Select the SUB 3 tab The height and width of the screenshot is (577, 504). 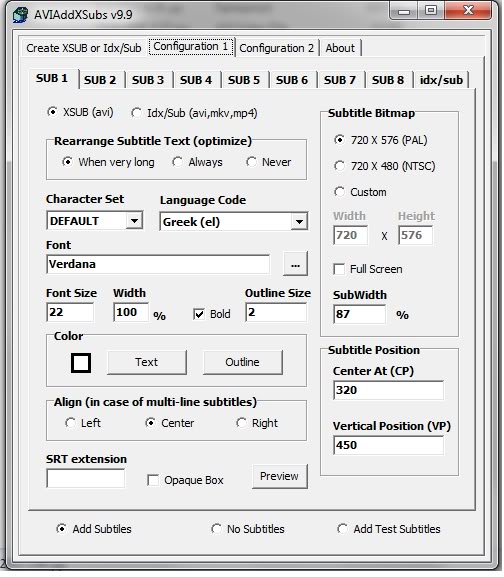148,80
